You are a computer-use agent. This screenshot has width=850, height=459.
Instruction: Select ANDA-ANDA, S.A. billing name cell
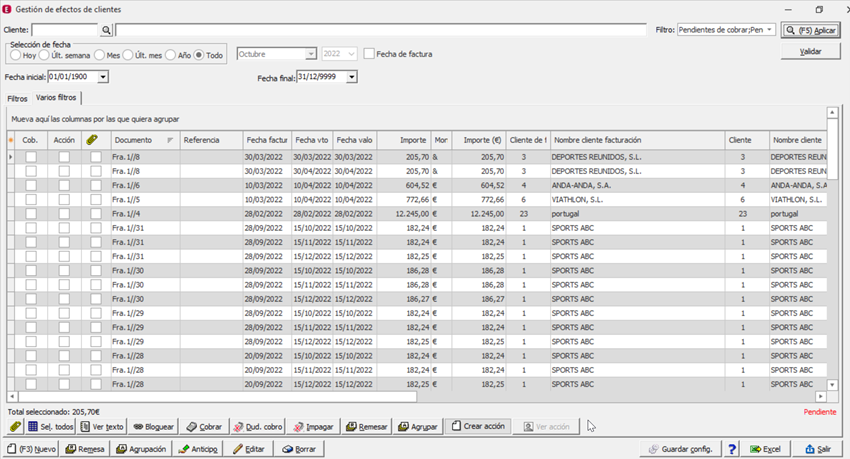pos(638,185)
